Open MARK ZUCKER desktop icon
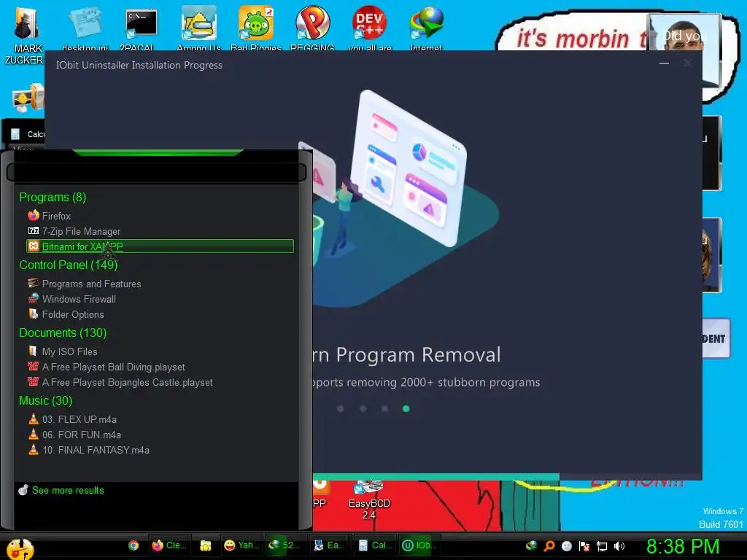The image size is (747, 560). click(27, 35)
